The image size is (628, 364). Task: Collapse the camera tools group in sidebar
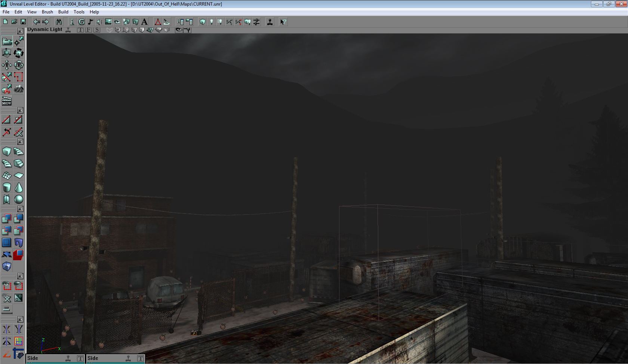click(x=20, y=31)
